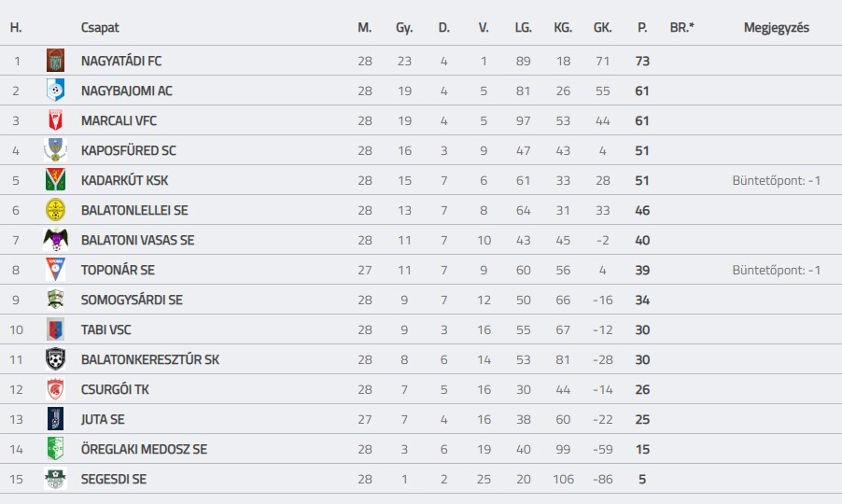The height and width of the screenshot is (504, 842).
Task: Sort the table by the P. column
Action: (642, 27)
